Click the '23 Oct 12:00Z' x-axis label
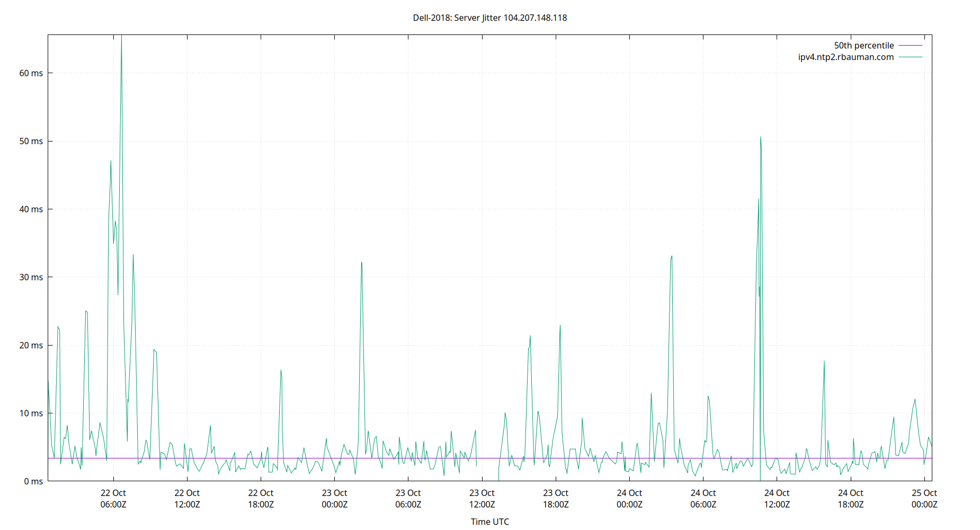 pos(482,499)
